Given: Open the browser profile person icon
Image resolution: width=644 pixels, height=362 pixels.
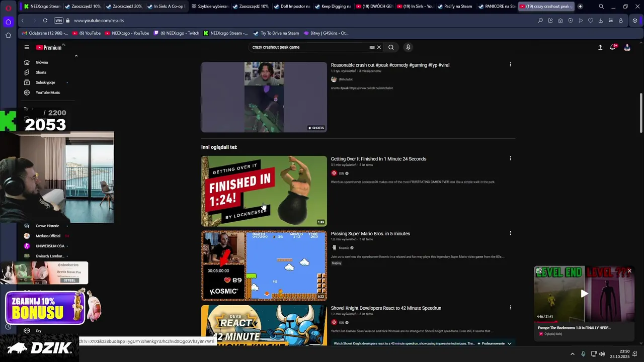Looking at the screenshot, I should pos(621,21).
